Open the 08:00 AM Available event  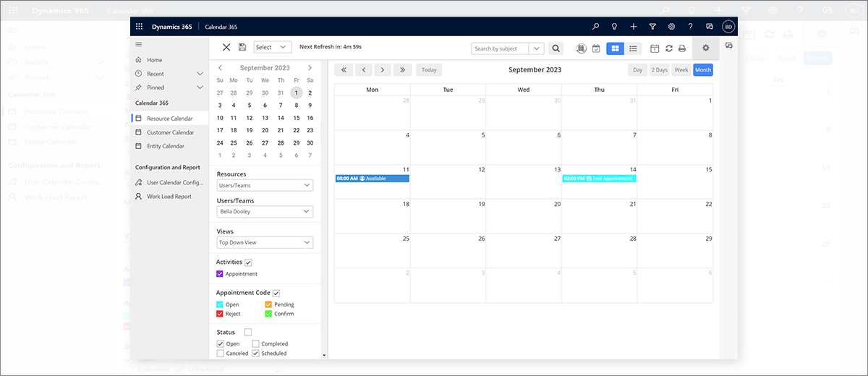[x=372, y=179]
